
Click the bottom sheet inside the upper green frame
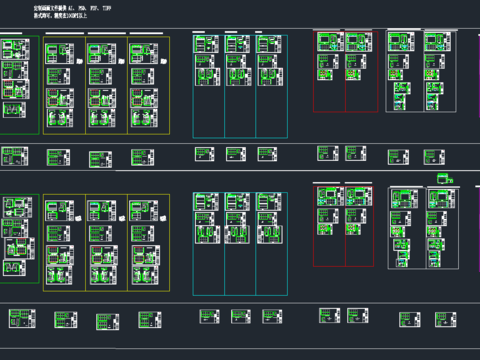tap(14, 110)
